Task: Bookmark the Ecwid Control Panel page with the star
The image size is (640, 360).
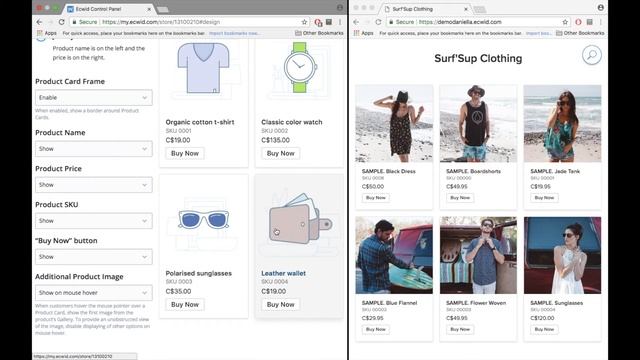Action: point(304,22)
